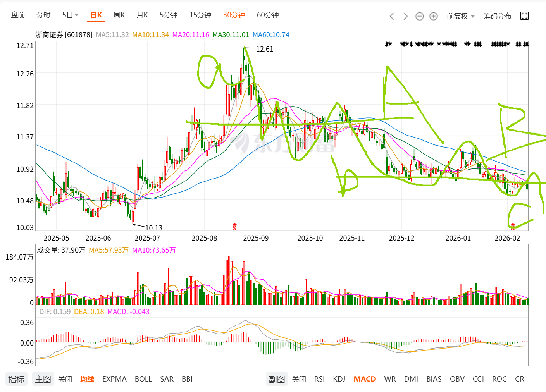Select DMI sub chart indicator
Viewport: 546px width, 392px height.
[411, 379]
